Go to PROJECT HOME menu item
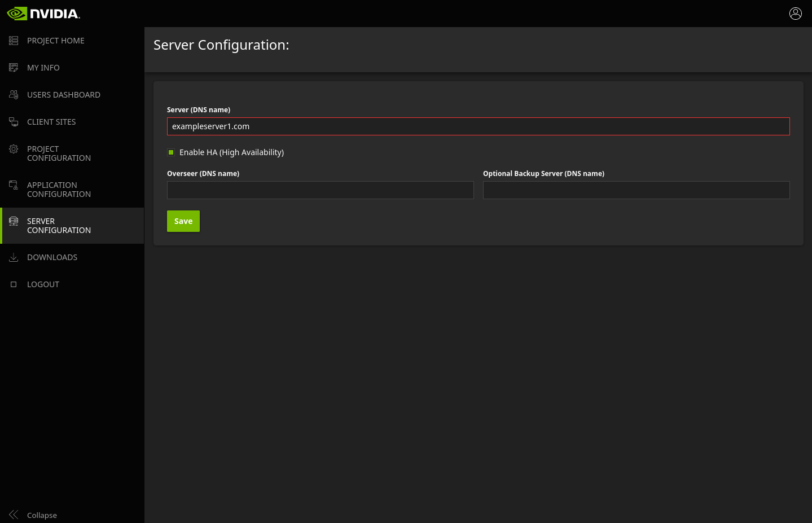Screen dimensions: 812x523 coord(72,41)
